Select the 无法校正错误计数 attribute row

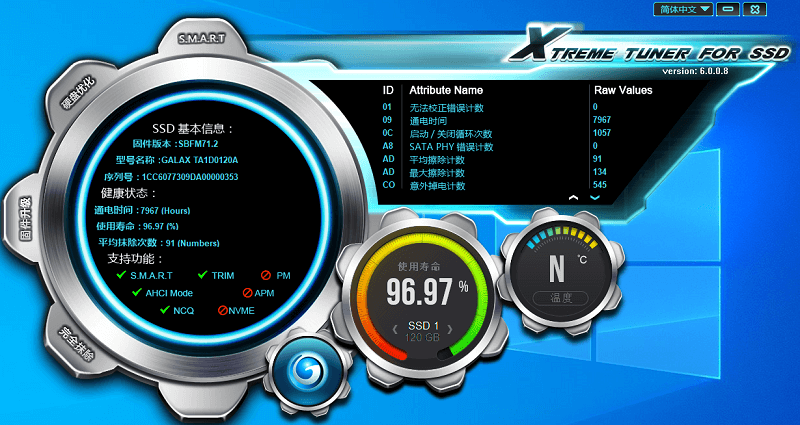coord(497,108)
